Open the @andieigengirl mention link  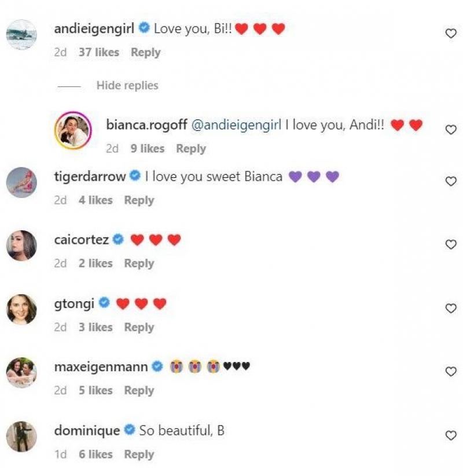236,125
